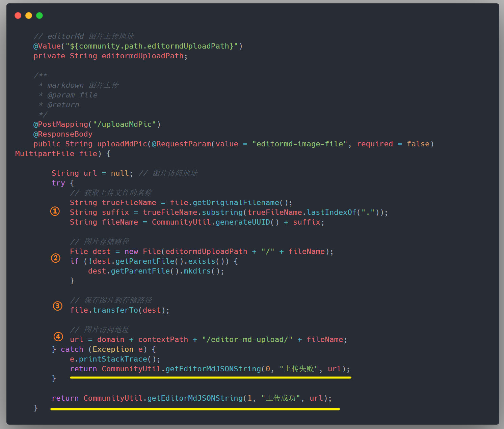The image size is (504, 429).
Task: Click the @ResponseBody annotation
Action: (x=63, y=134)
